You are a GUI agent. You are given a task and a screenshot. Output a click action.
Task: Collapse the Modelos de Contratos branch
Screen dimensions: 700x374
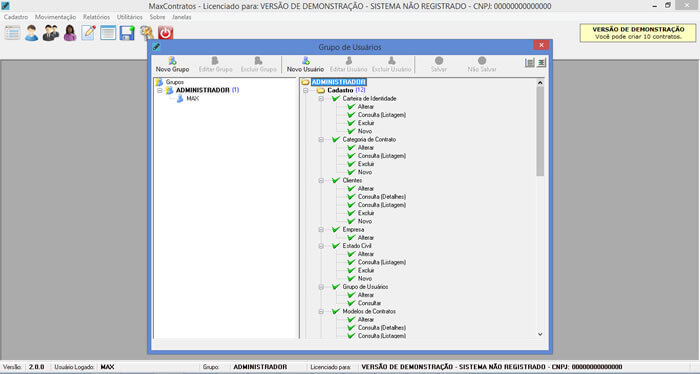321,312
